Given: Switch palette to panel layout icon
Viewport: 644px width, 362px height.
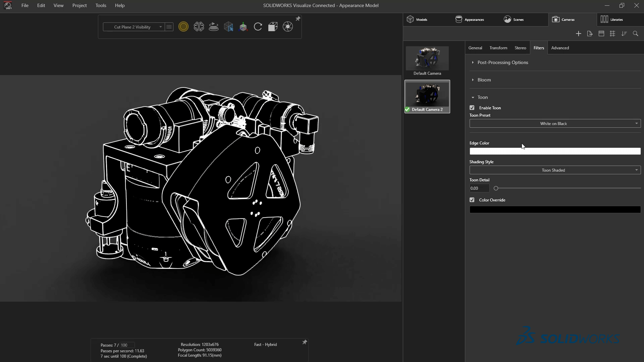Looking at the screenshot, I should coord(601,34).
